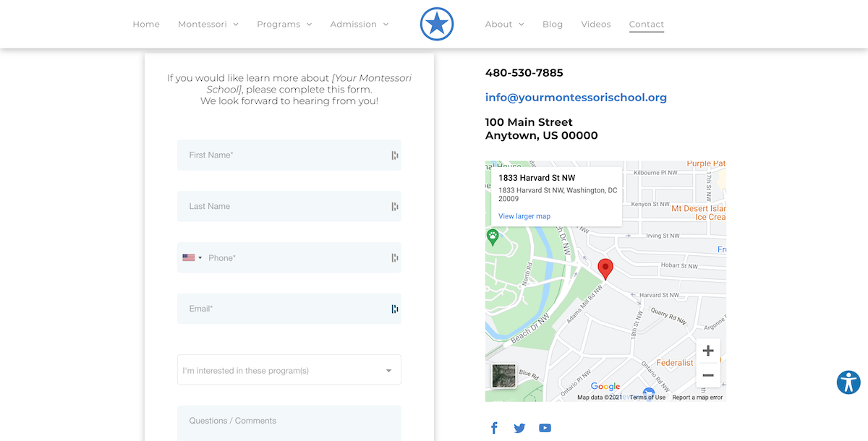Open the YouTube channel icon

[x=545, y=428]
